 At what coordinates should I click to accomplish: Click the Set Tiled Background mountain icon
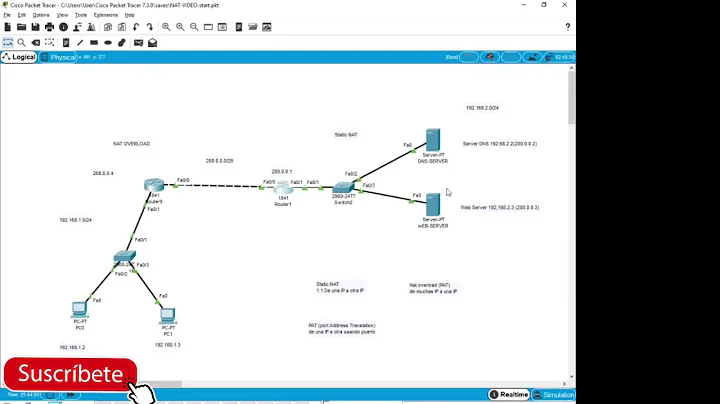(x=532, y=57)
